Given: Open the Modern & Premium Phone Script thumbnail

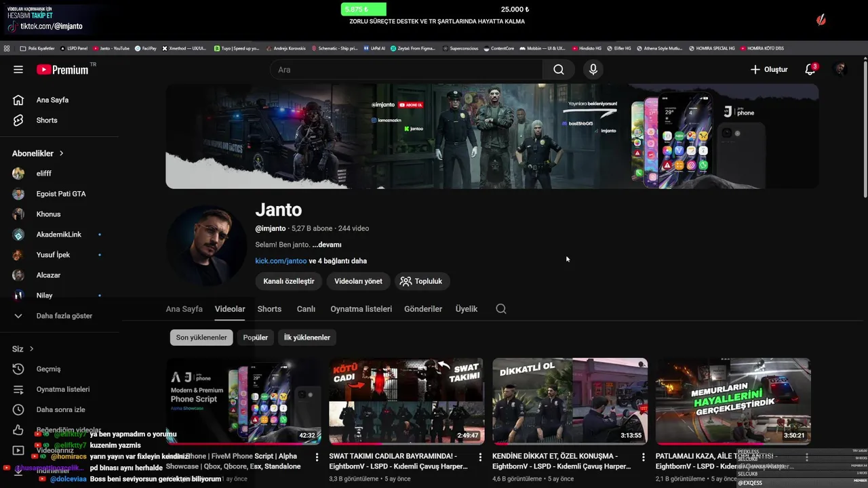Looking at the screenshot, I should (x=243, y=401).
